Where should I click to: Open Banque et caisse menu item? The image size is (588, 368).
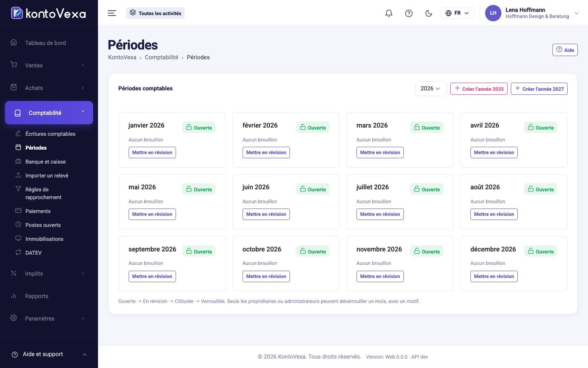click(45, 162)
